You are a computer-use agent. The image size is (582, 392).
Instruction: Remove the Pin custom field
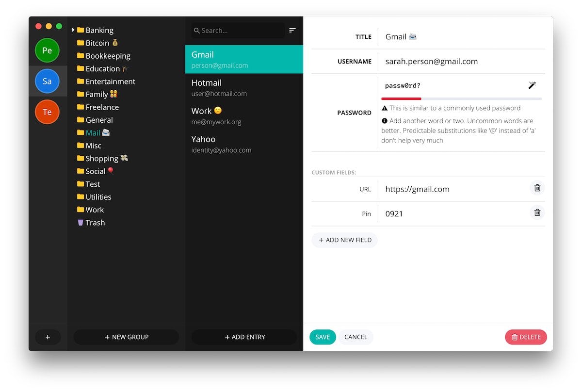coord(537,213)
